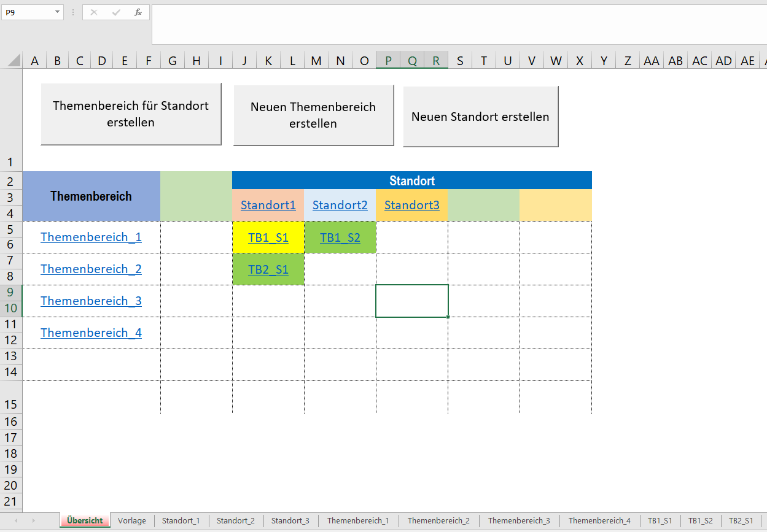Image resolution: width=767 pixels, height=532 pixels.
Task: Switch to the Themenbereich_4 sheet tab
Action: (599, 520)
